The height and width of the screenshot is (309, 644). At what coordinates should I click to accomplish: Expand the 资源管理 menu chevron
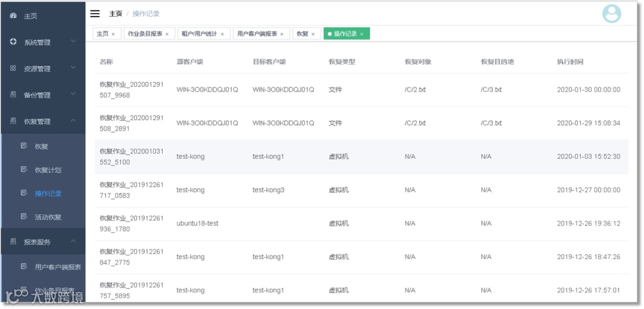click(73, 68)
